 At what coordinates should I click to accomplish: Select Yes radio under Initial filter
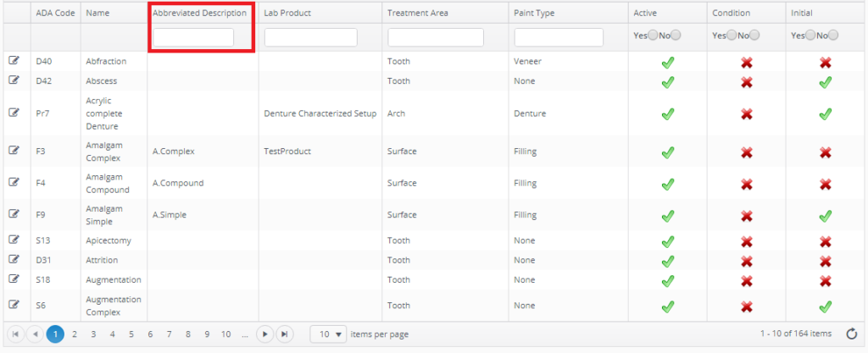(810, 36)
